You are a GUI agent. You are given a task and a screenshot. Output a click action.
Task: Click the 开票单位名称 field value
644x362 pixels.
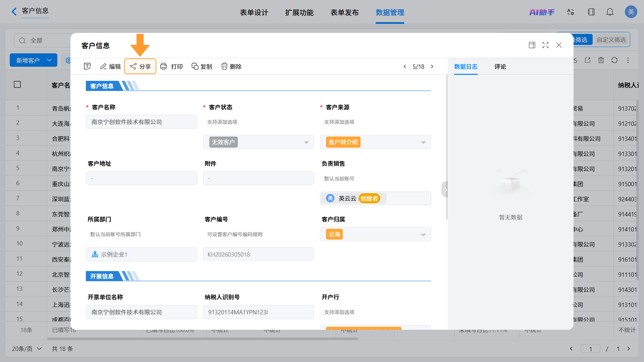[x=141, y=312]
